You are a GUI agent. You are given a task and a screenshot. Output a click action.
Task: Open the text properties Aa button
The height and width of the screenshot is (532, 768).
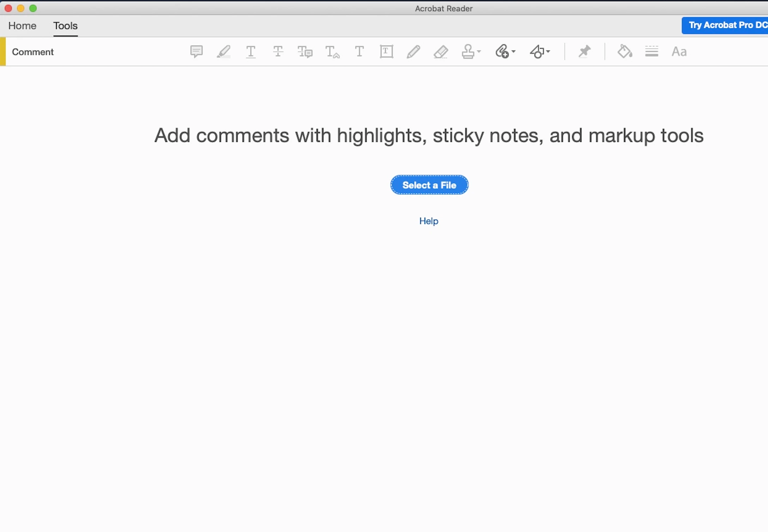point(679,52)
